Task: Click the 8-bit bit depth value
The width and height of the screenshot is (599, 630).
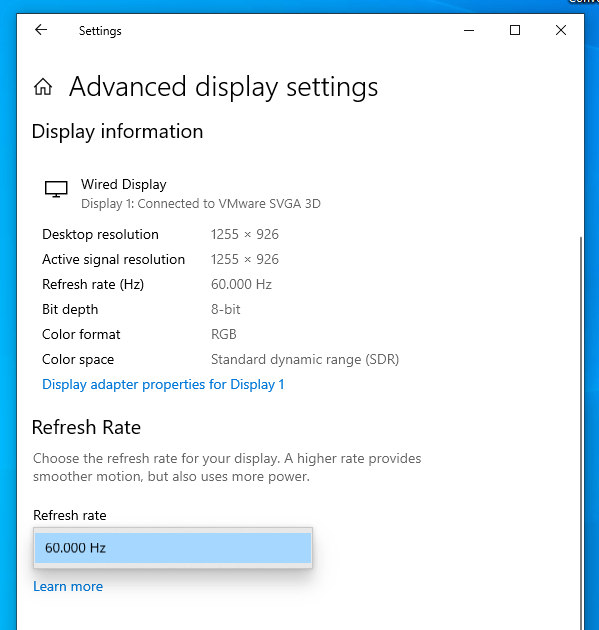Action: (x=226, y=309)
